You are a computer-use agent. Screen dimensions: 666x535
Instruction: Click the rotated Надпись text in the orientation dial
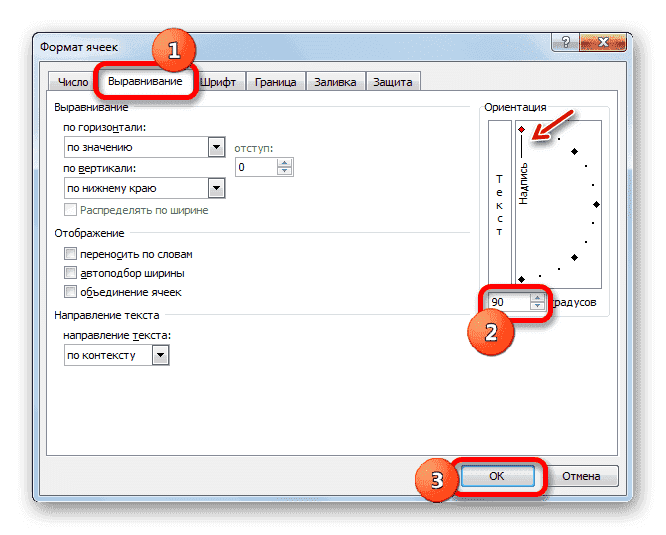523,183
